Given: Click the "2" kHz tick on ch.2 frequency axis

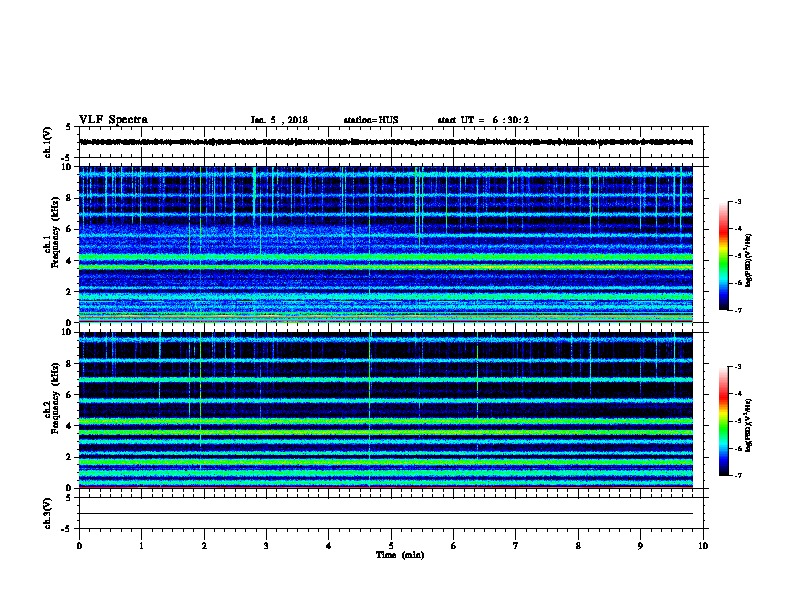Looking at the screenshot, I should [70, 457].
